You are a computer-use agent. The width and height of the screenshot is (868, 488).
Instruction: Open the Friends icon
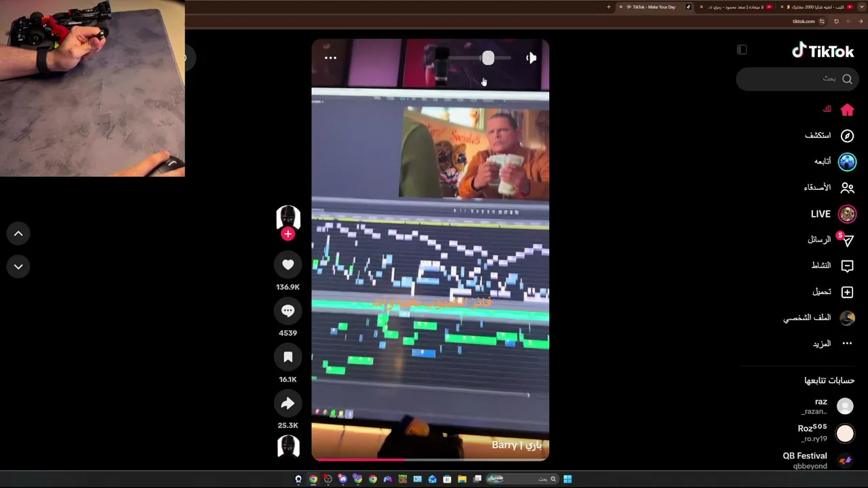847,188
